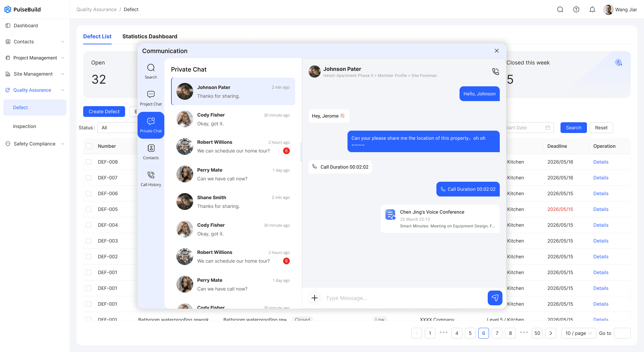Click Wang Jiar user avatar

608,9
